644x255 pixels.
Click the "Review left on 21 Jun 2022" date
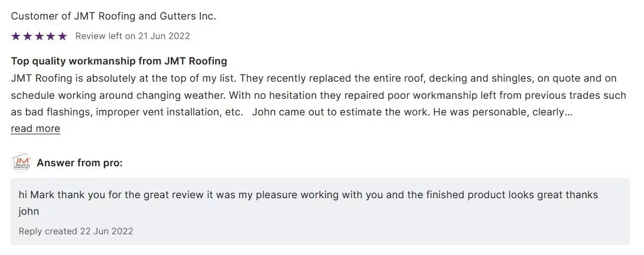click(132, 36)
